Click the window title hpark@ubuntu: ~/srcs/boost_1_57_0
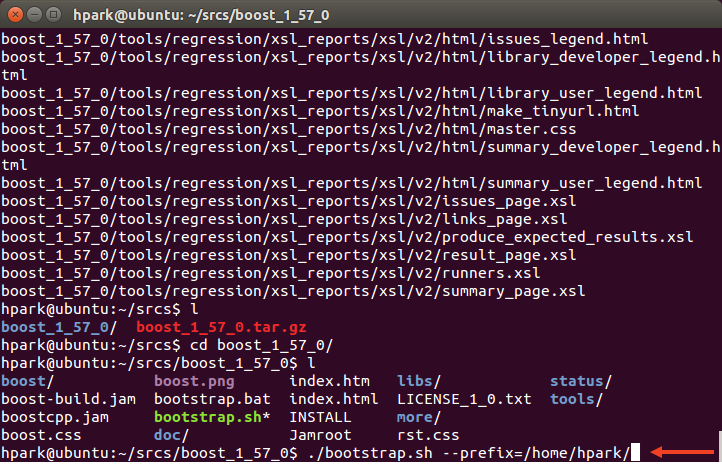Image resolution: width=722 pixels, height=465 pixels. click(x=201, y=15)
